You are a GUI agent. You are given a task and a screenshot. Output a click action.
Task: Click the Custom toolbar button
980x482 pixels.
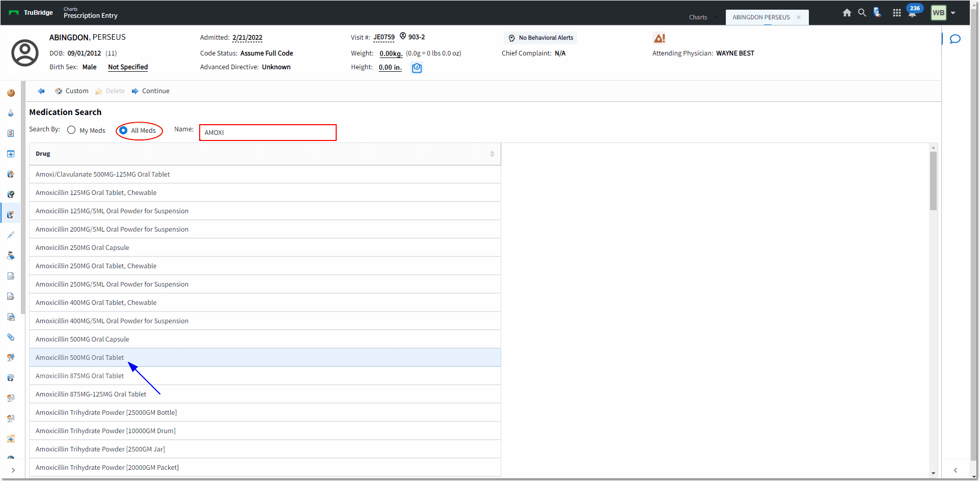pyautogui.click(x=72, y=91)
